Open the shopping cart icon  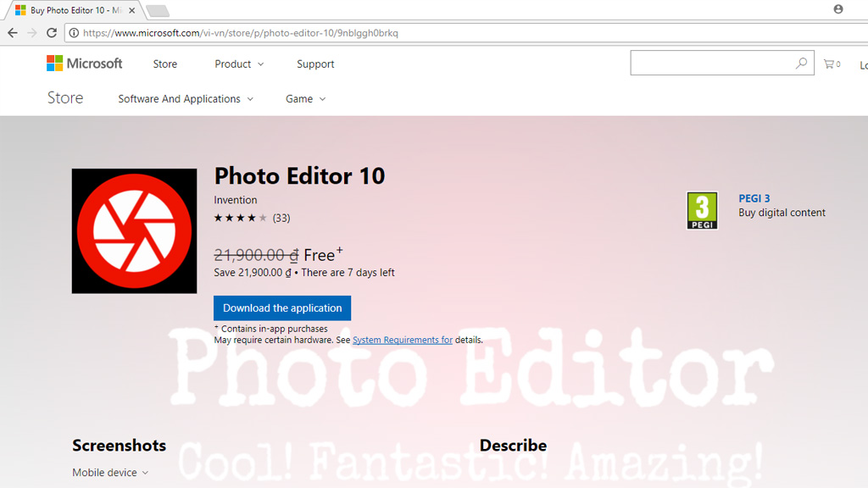832,64
